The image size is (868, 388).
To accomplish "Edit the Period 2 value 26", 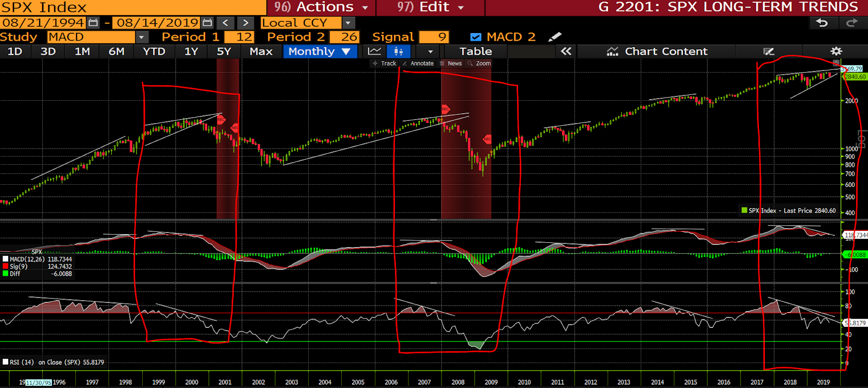I will tap(344, 37).
